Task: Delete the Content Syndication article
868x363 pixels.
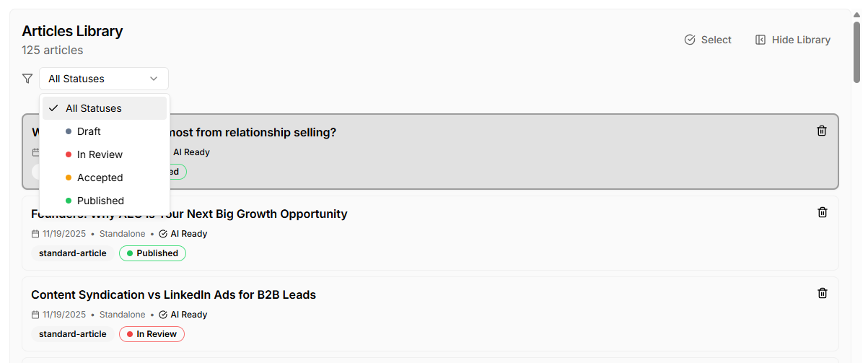Action: [822, 293]
